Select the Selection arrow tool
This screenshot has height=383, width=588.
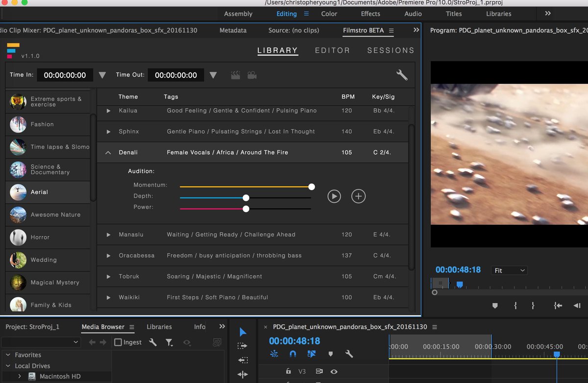coord(243,332)
